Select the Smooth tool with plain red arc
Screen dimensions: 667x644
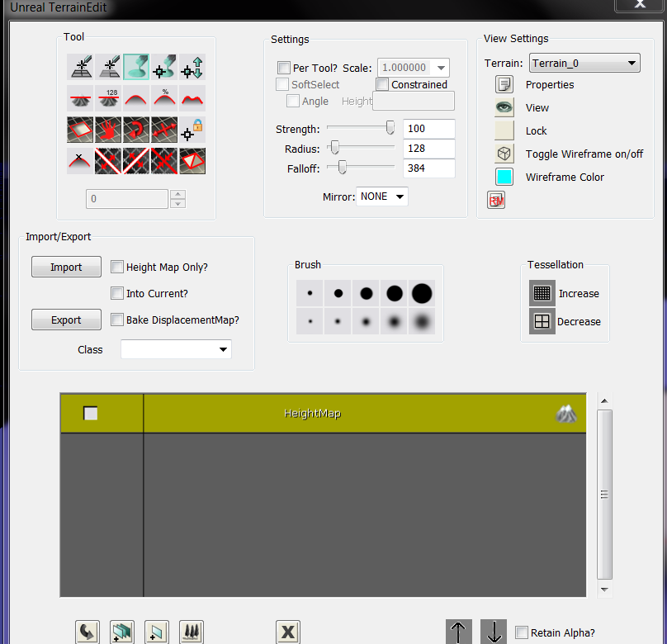(x=136, y=98)
